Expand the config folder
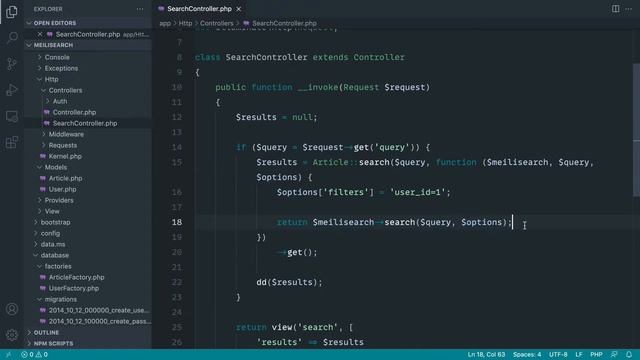The image size is (640, 360). tap(50, 233)
